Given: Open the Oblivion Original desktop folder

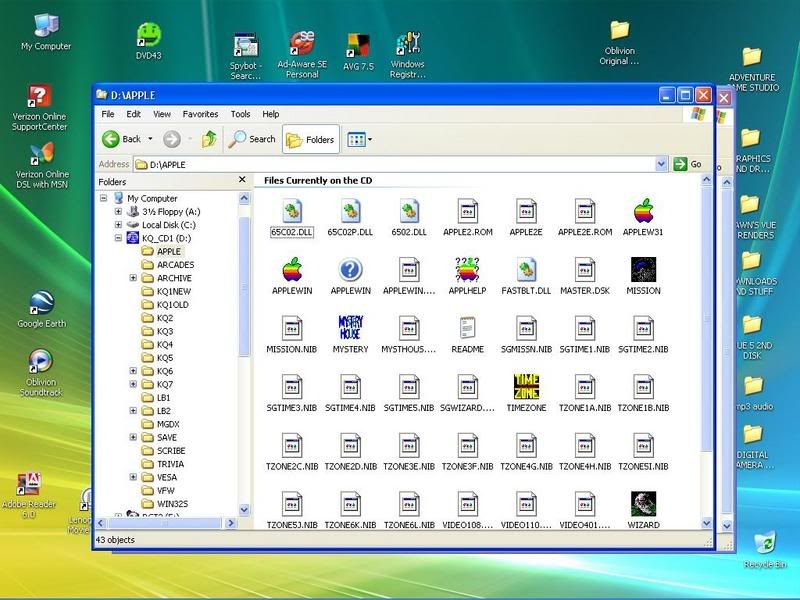Looking at the screenshot, I should click(619, 43).
